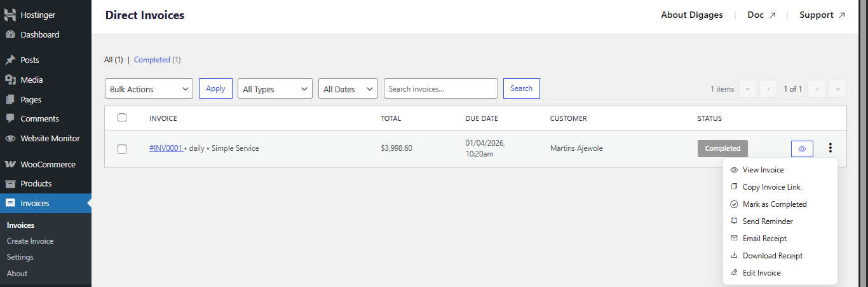Click the Products box icon

10,183
